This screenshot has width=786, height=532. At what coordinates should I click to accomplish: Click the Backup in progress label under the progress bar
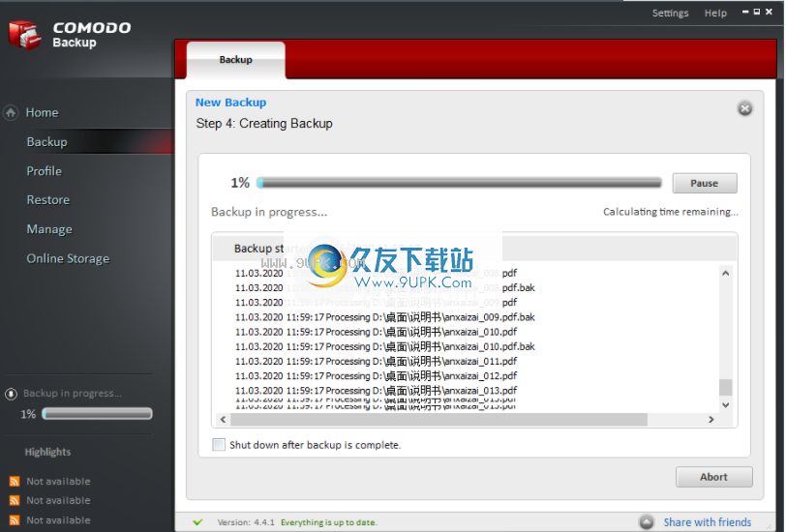[x=269, y=212]
